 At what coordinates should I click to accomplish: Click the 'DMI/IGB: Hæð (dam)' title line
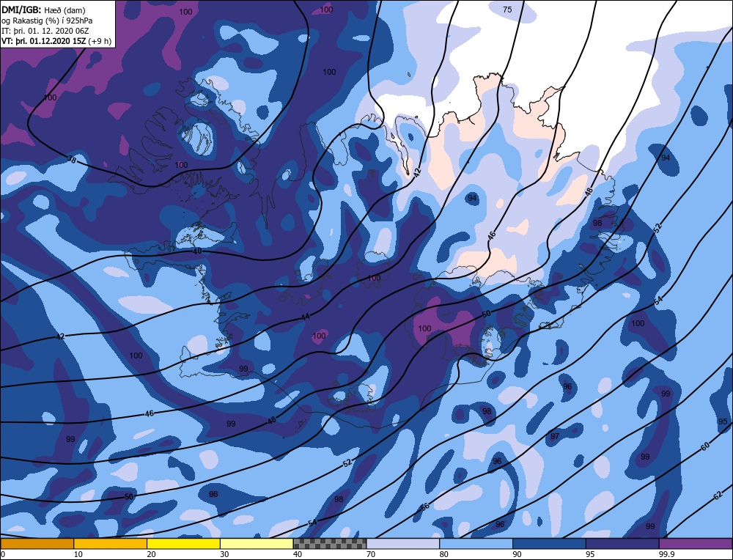pyautogui.click(x=43, y=10)
